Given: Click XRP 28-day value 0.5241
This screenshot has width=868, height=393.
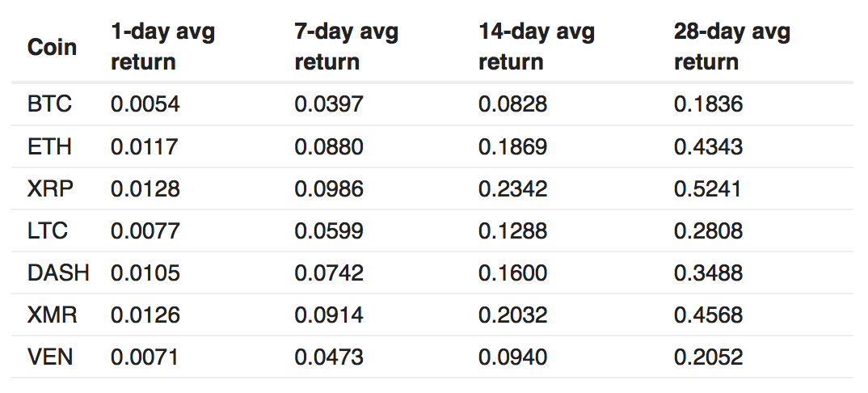Looking at the screenshot, I should click(x=708, y=188).
